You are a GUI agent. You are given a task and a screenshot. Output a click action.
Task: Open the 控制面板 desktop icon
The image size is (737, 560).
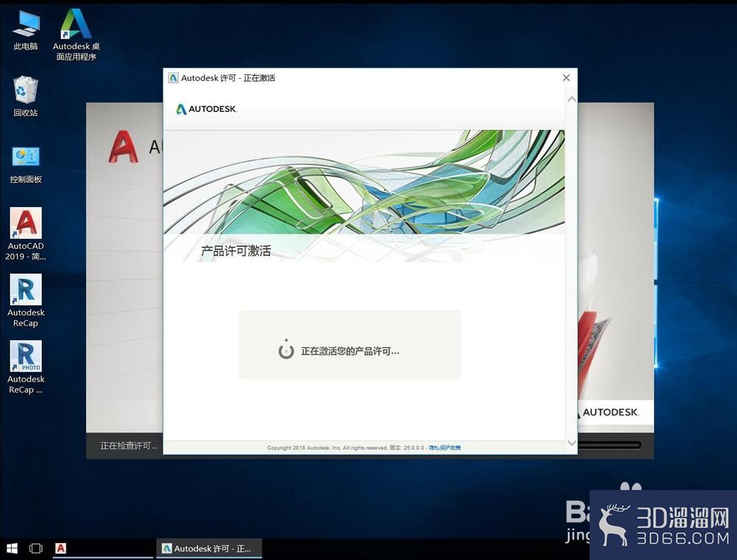tap(26, 164)
